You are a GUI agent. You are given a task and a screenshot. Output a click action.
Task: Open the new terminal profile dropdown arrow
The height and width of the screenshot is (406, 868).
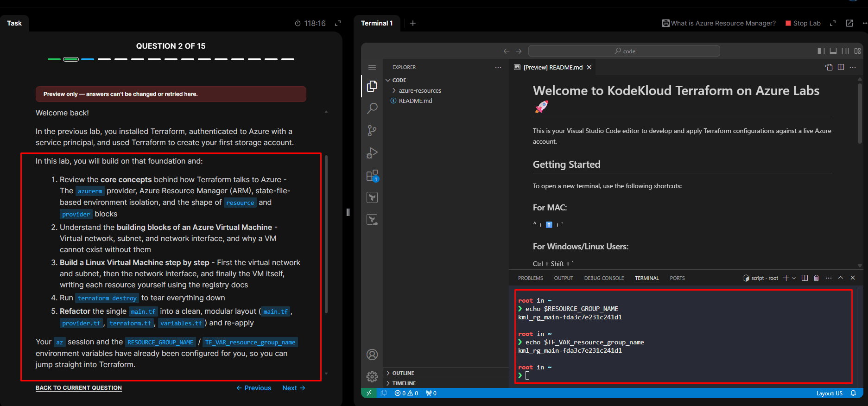coord(794,278)
